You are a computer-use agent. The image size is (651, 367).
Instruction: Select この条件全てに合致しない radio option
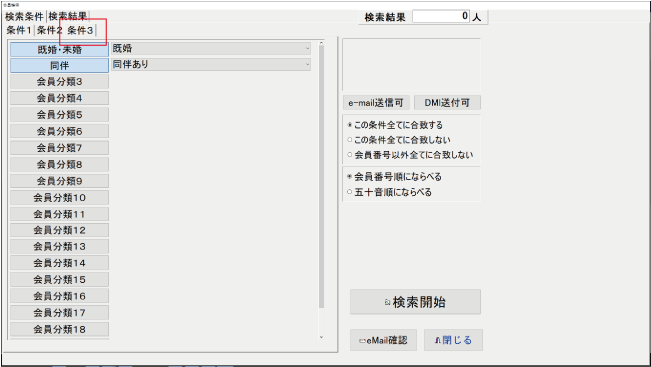pos(399,140)
